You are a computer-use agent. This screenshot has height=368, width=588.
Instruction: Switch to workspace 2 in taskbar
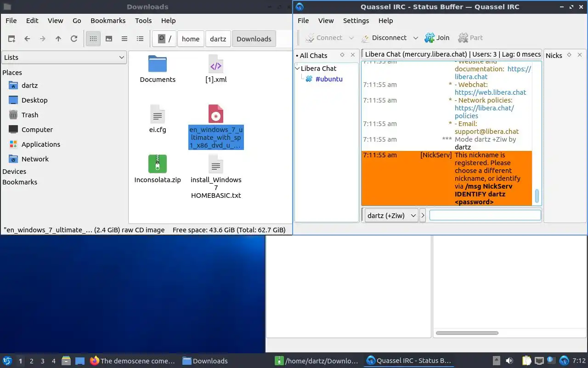point(32,361)
